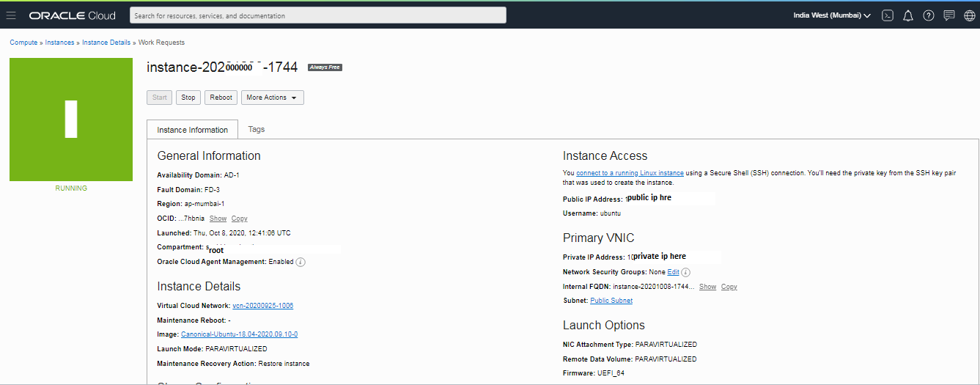Open vcn-20200925-1006 network link
The height and width of the screenshot is (385, 980).
click(262, 305)
